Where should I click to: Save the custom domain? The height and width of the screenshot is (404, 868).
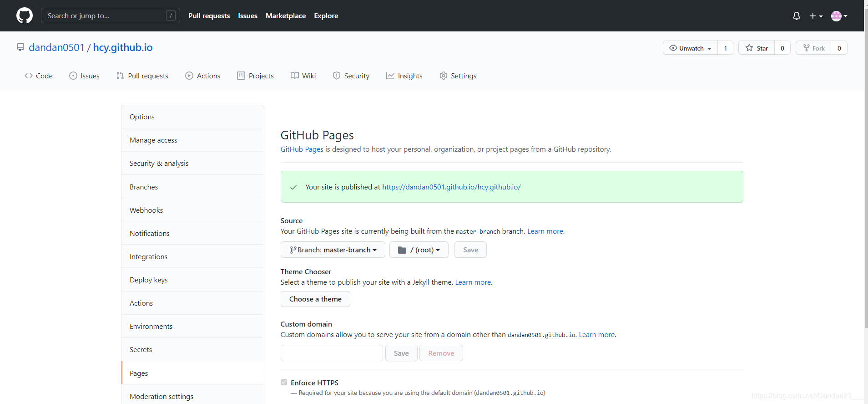(x=401, y=353)
